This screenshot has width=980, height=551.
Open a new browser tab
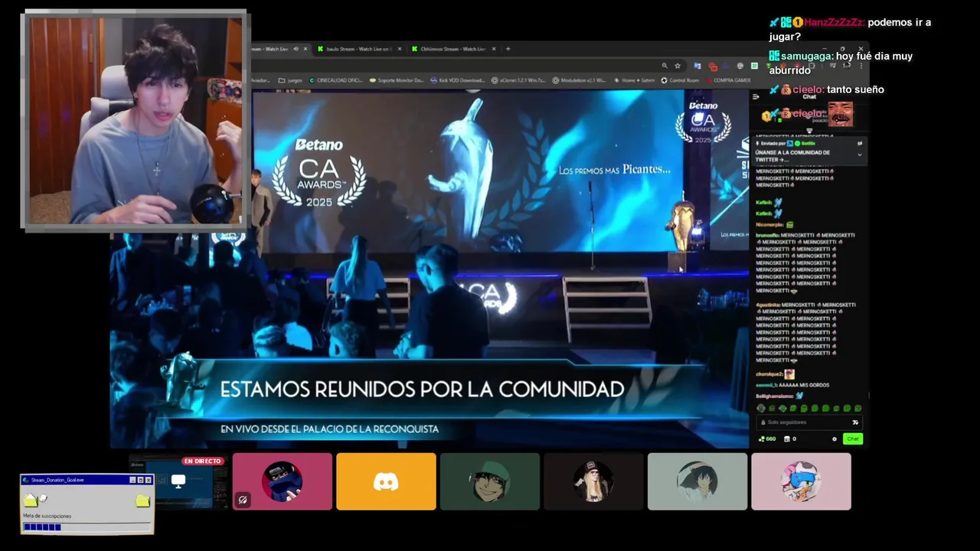pos(508,49)
